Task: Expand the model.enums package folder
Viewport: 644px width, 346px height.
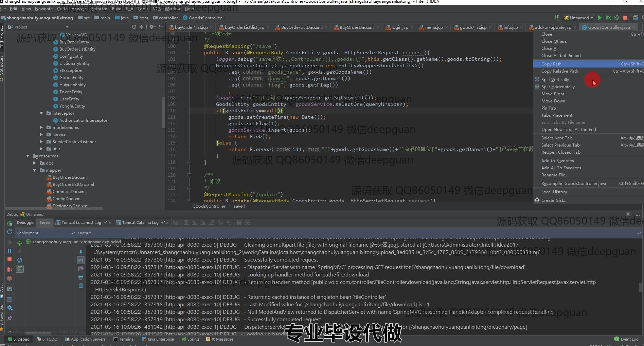Action: click(41, 128)
